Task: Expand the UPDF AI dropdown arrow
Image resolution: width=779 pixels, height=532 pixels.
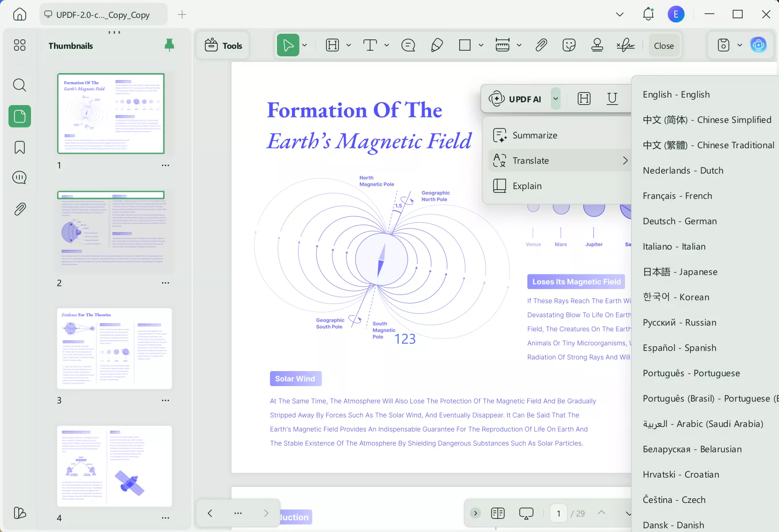Action: [x=555, y=99]
